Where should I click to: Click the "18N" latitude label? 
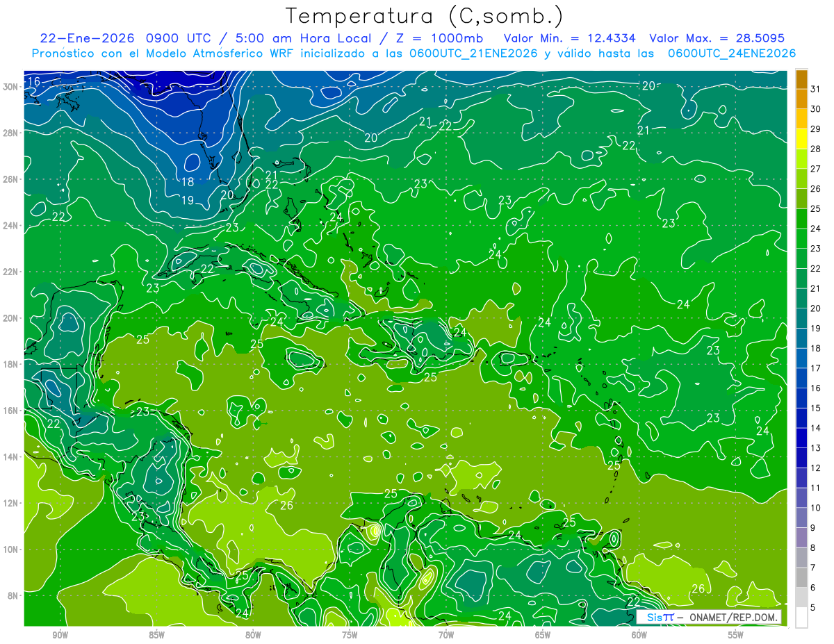pyautogui.click(x=10, y=364)
